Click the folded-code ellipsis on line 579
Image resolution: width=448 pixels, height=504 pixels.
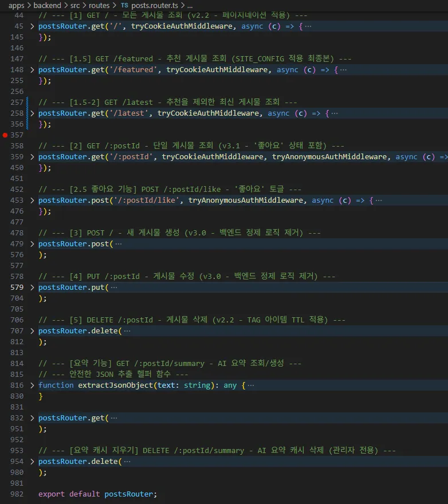click(114, 288)
